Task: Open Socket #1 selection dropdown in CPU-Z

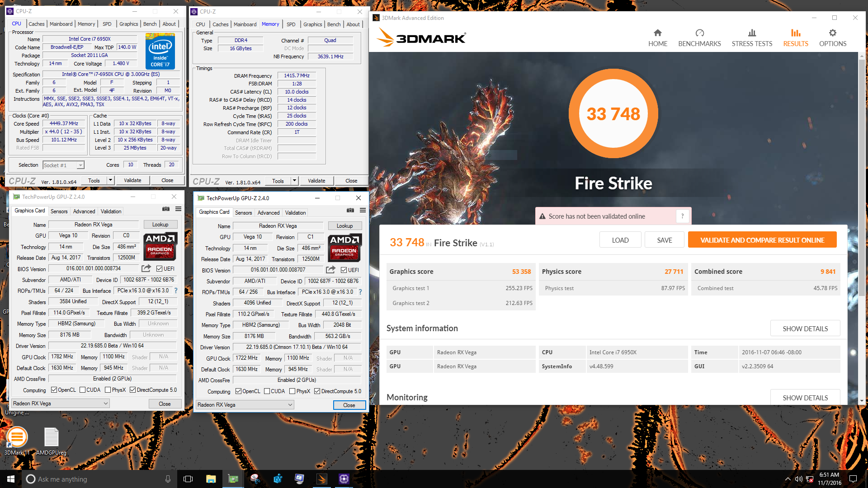Action: pos(64,165)
